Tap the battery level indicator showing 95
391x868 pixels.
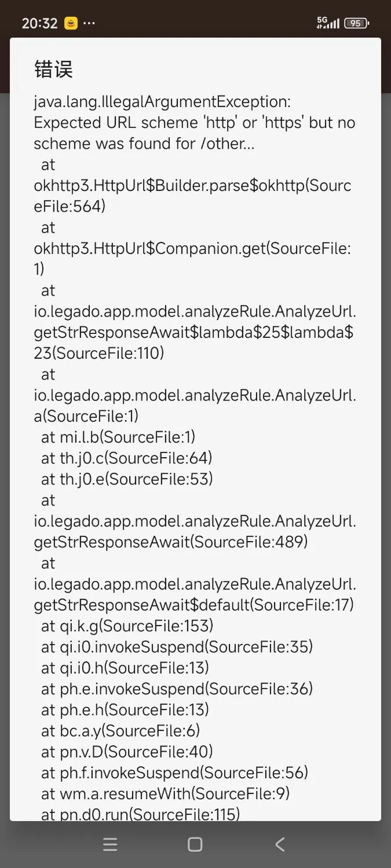356,24
